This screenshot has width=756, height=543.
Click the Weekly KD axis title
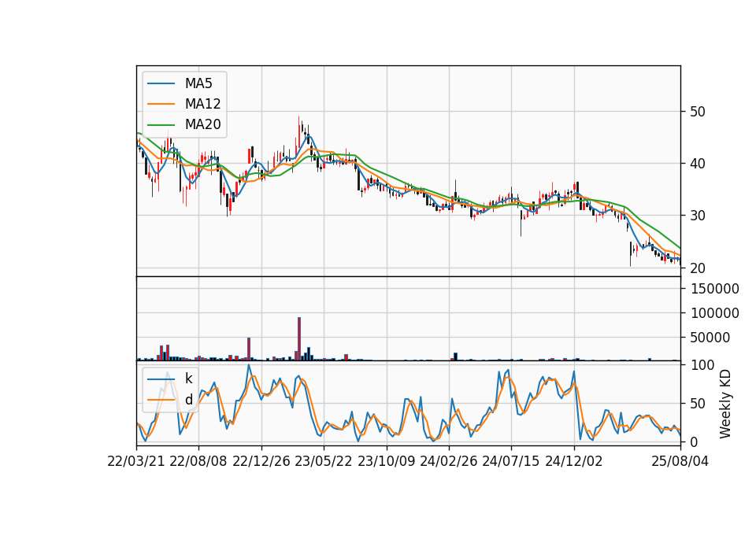(725, 404)
